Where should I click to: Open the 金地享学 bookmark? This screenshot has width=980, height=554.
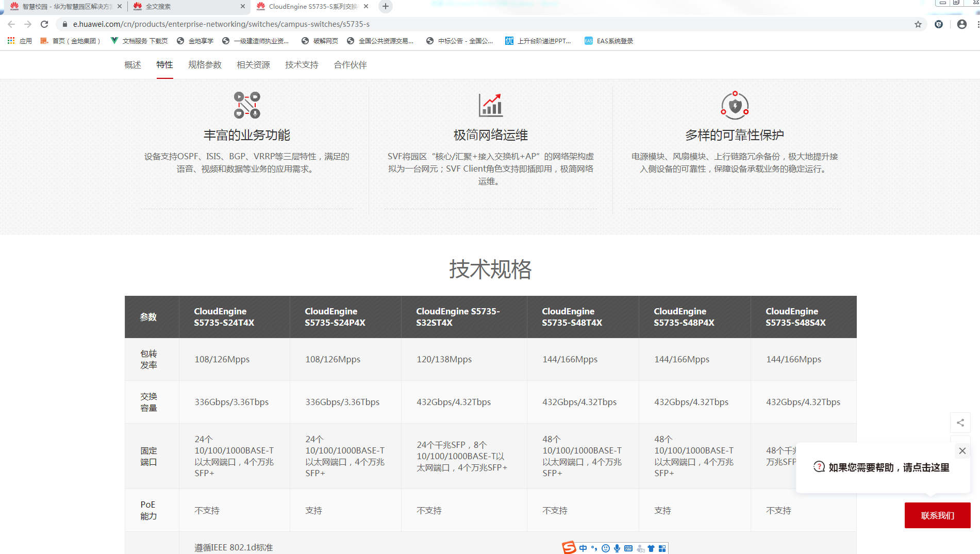pyautogui.click(x=195, y=41)
